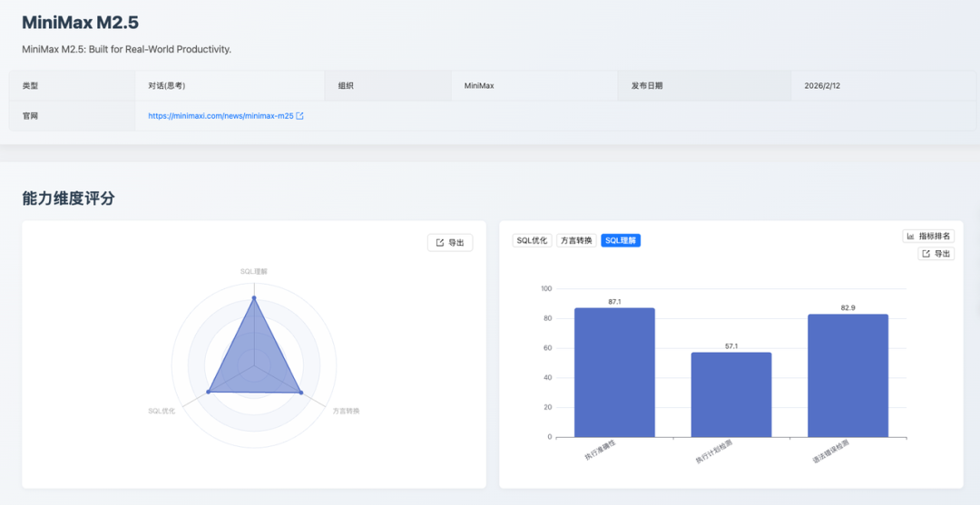Click 导出 button in the radar chart card
Image resolution: width=980 pixels, height=505 pixels.
pos(449,243)
